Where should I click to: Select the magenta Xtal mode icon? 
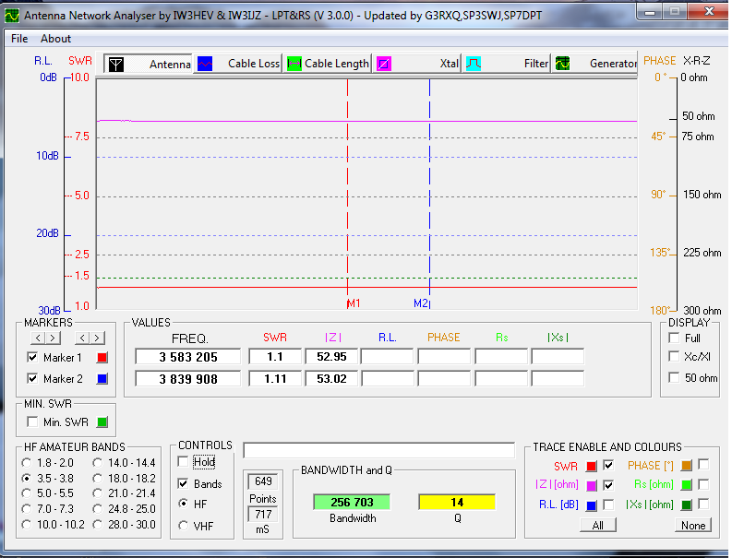tap(383, 64)
